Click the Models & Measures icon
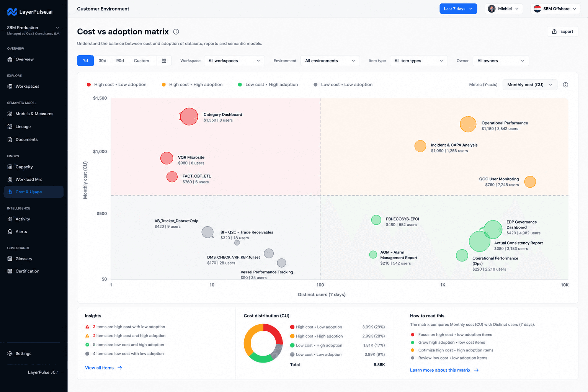The height and width of the screenshot is (392, 588). tap(10, 114)
